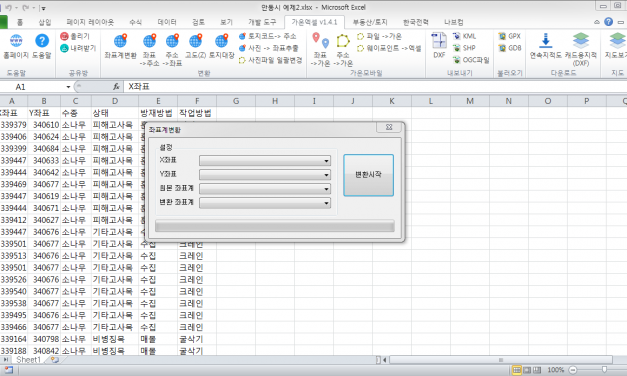
Task: Open the 수식 ribbon tab
Action: [x=136, y=22]
